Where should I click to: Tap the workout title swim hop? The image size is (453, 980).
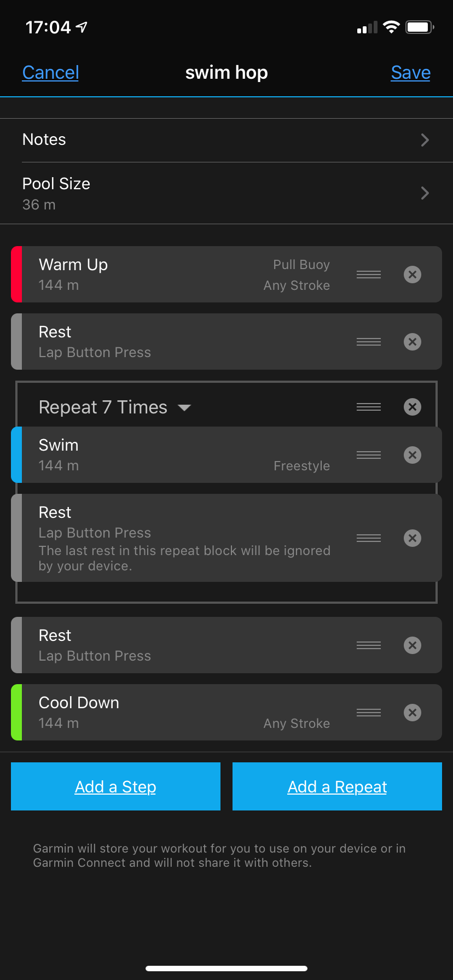226,72
